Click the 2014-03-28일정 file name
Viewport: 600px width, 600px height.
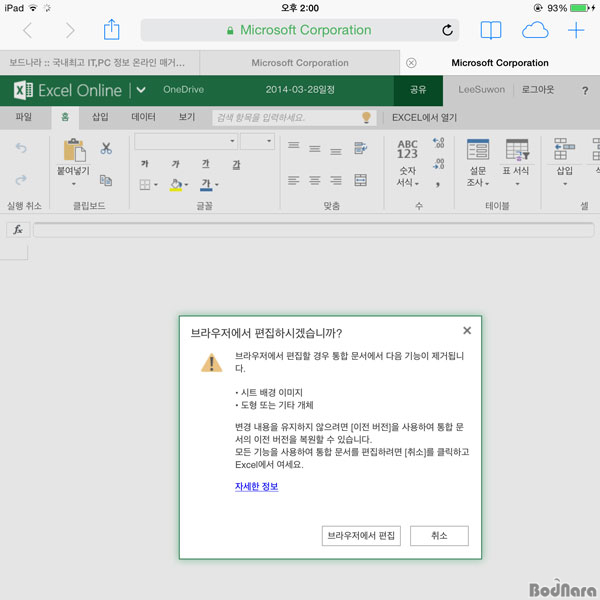point(300,90)
